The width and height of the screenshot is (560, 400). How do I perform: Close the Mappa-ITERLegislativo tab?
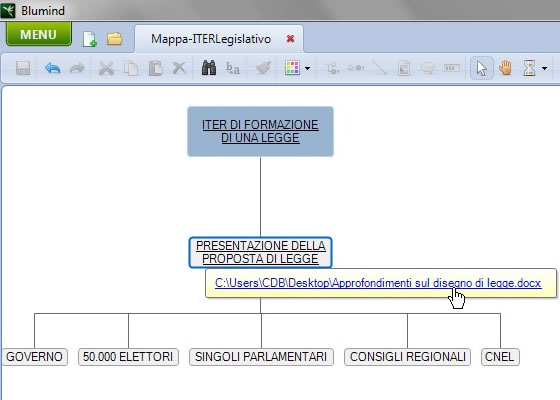290,39
